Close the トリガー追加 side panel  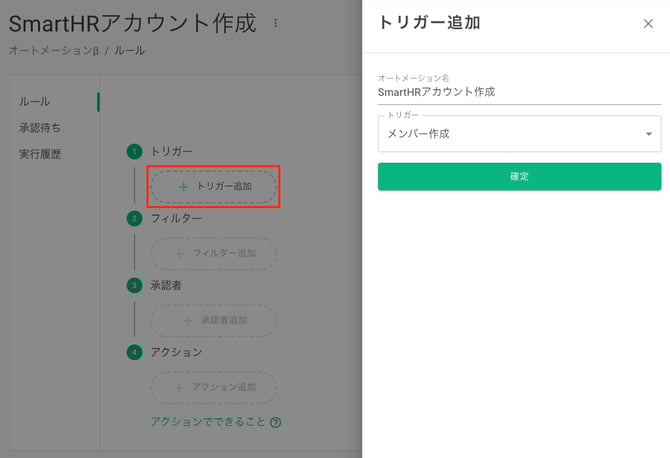pyautogui.click(x=648, y=23)
